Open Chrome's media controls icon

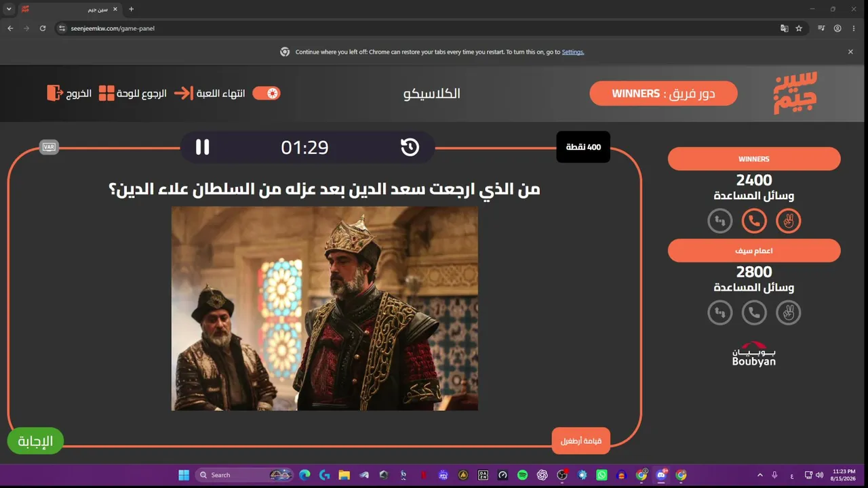[x=821, y=28]
